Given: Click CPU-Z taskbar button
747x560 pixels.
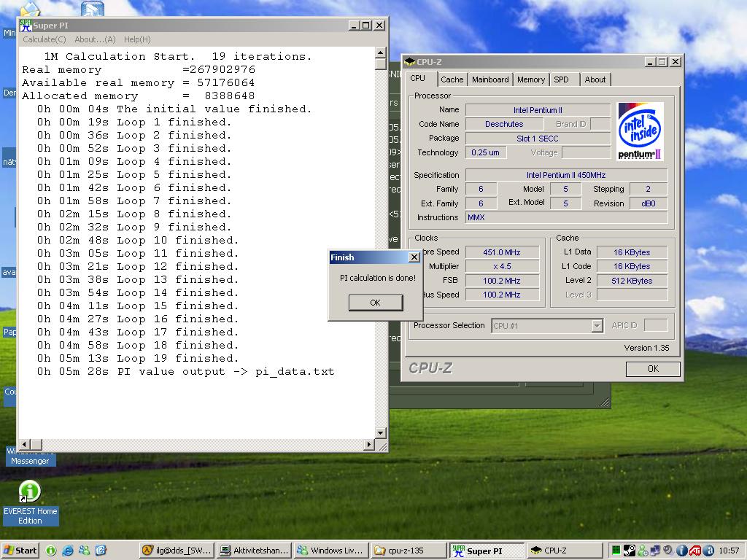Looking at the screenshot, I should pyautogui.click(x=564, y=551).
